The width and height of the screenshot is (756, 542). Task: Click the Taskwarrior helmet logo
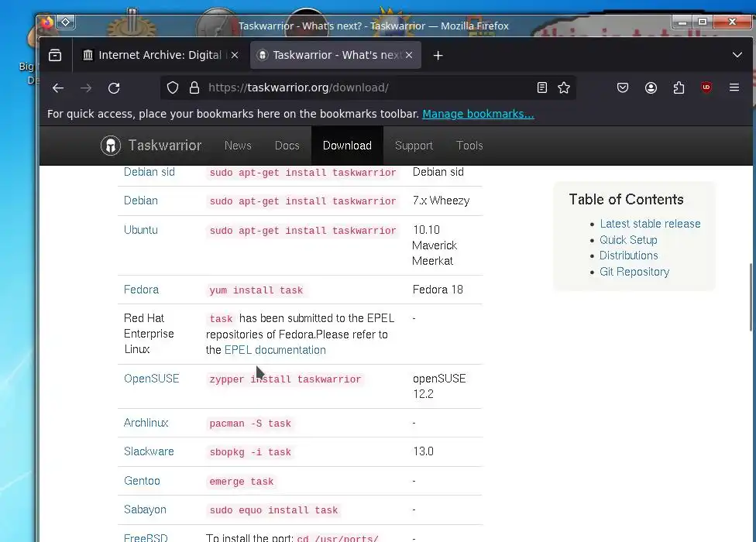pos(111,146)
